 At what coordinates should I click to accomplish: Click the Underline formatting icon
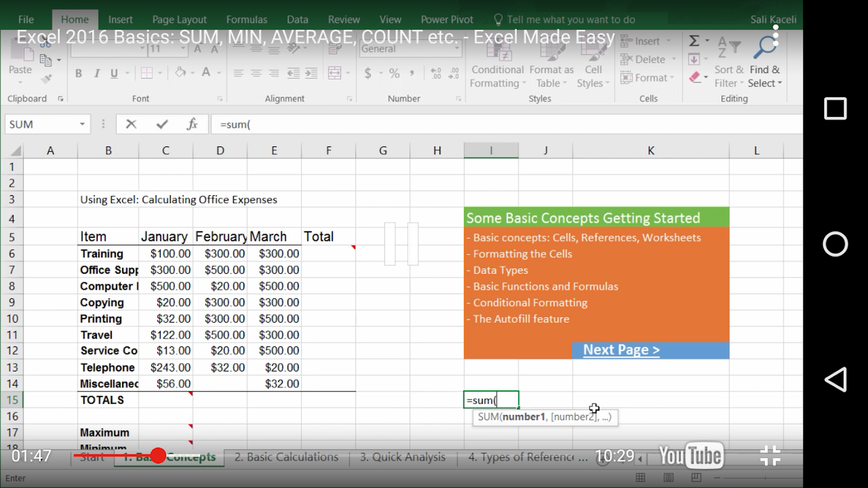[114, 74]
